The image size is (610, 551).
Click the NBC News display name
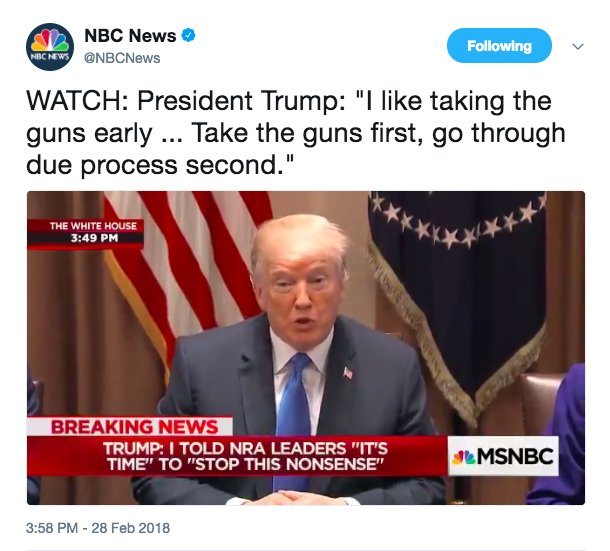130,36
